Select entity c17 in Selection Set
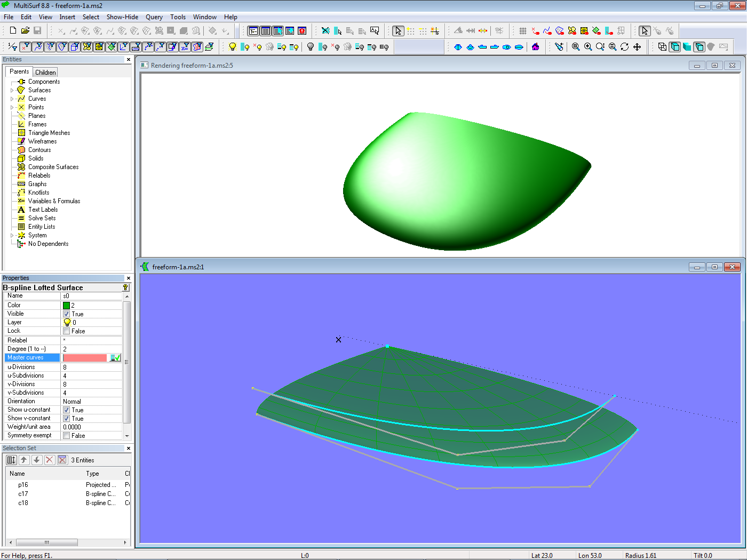The height and width of the screenshot is (560, 747). coord(23,494)
